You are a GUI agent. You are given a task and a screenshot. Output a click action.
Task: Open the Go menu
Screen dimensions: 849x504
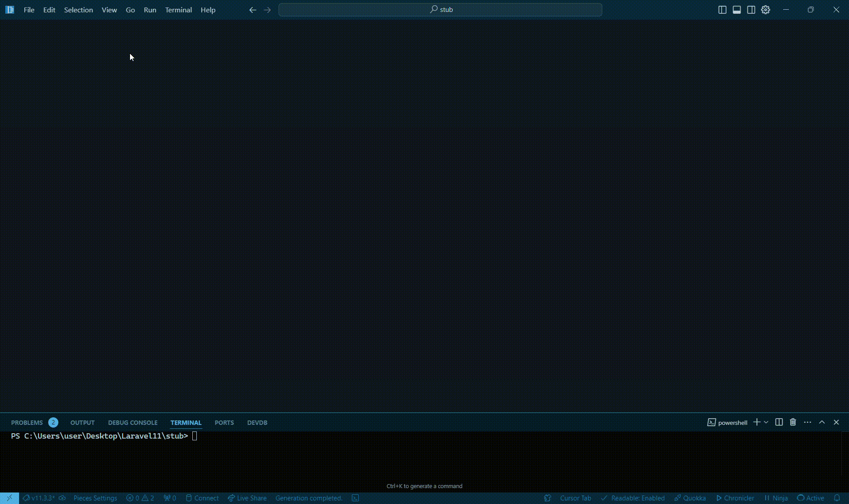130,10
